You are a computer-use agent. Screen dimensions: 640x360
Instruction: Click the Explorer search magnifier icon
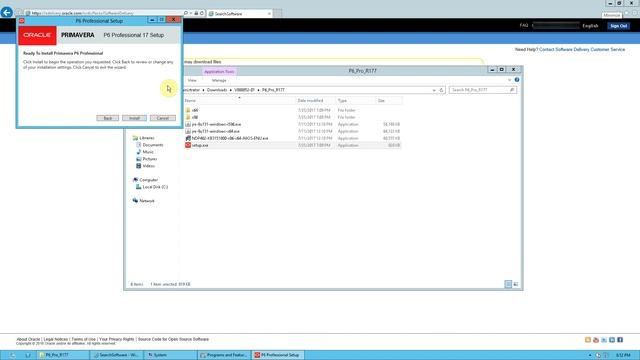[x=512, y=90]
